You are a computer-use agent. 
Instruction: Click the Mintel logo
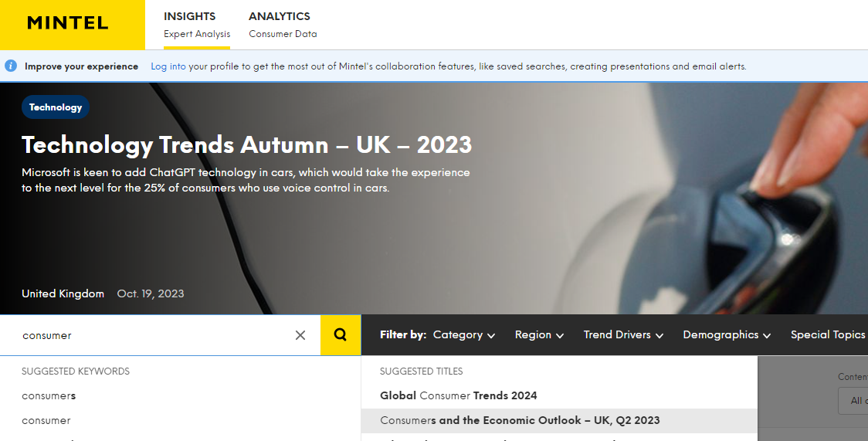pyautogui.click(x=68, y=23)
